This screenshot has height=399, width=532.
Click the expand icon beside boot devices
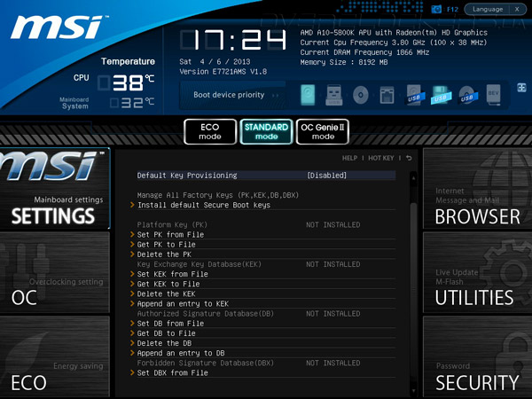click(x=521, y=88)
